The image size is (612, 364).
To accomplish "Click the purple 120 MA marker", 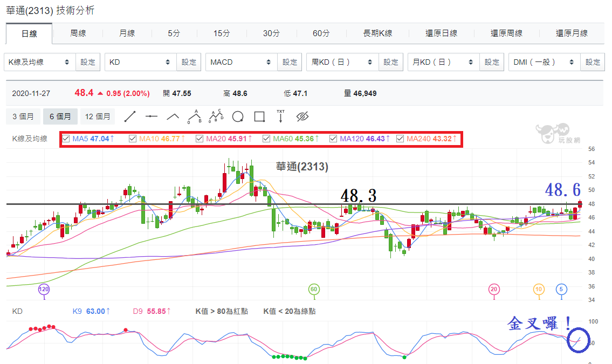I will pos(44,290).
